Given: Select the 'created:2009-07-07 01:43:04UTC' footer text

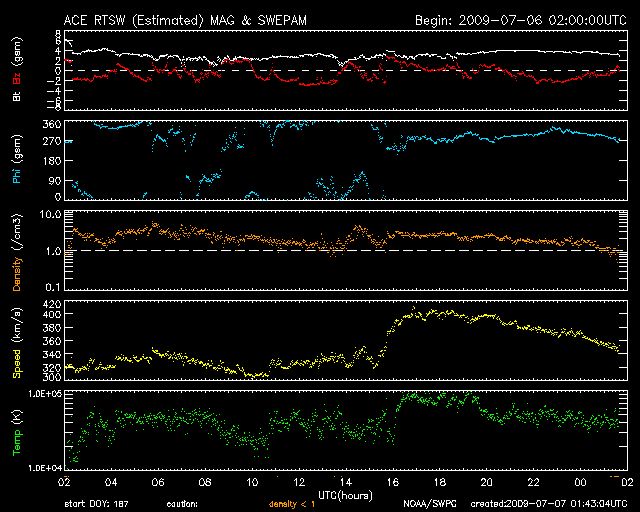Looking at the screenshot, I should (x=549, y=504).
